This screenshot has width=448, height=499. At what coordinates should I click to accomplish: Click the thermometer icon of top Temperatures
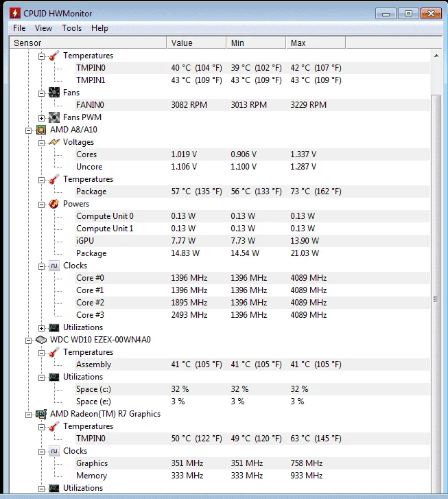54,56
